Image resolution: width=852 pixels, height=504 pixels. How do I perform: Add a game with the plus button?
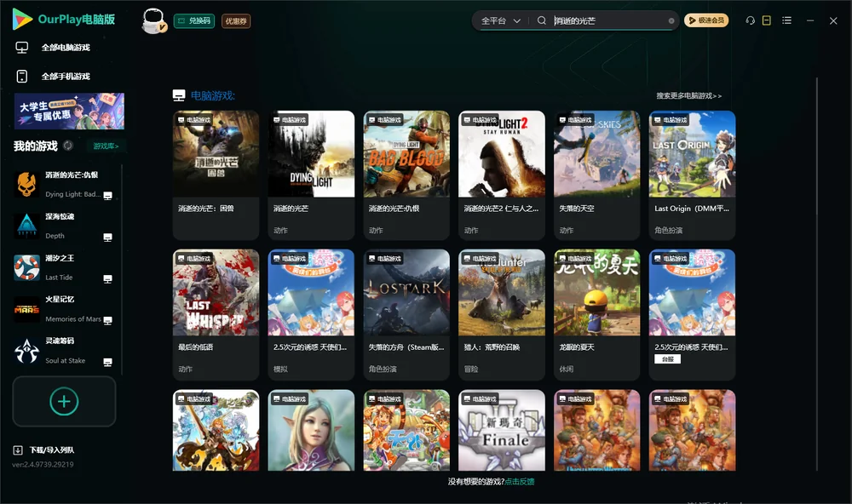(64, 401)
